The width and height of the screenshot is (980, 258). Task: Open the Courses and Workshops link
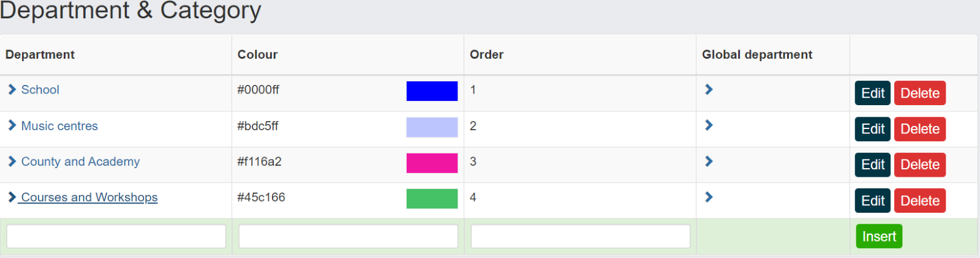(89, 197)
